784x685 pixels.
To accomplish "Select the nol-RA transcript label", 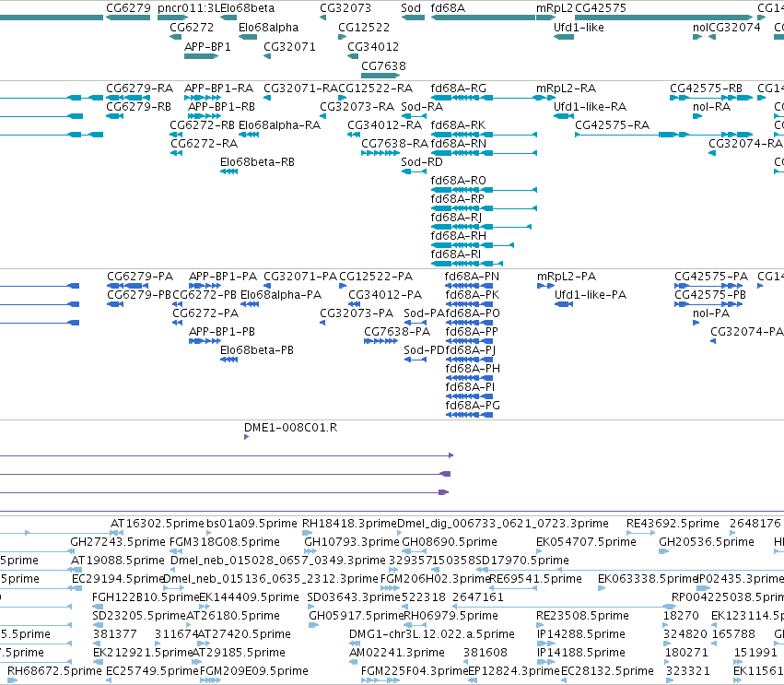I will [x=711, y=107].
